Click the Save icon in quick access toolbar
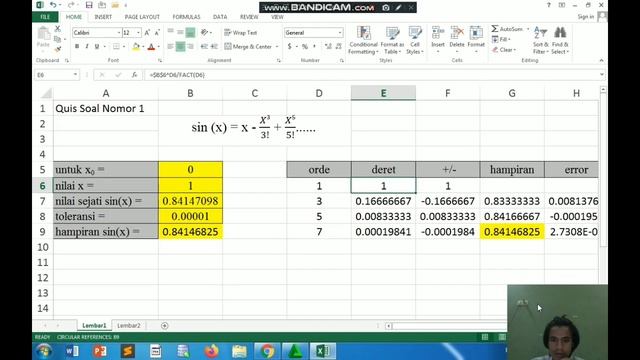 click(x=89, y=5)
